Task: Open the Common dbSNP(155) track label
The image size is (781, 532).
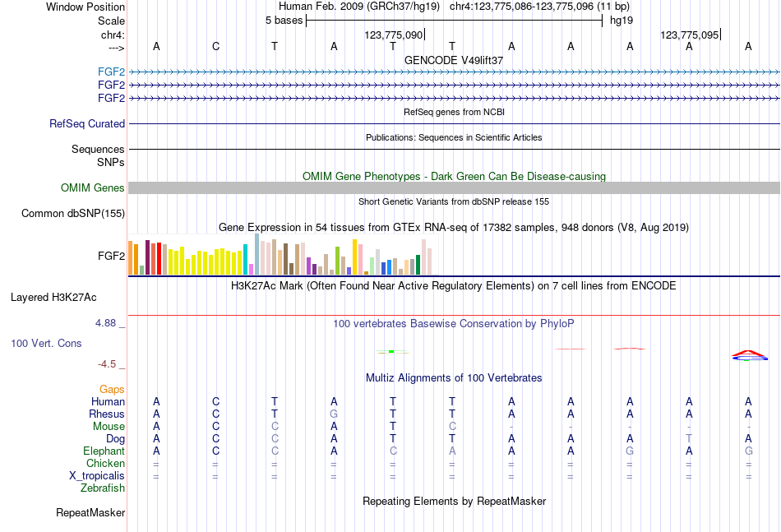Action: pyautogui.click(x=73, y=213)
